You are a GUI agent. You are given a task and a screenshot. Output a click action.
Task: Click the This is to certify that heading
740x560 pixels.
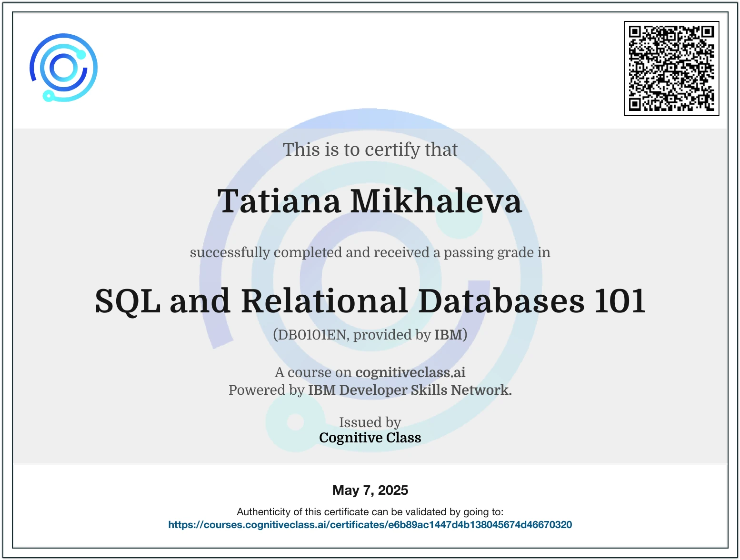tap(370, 149)
